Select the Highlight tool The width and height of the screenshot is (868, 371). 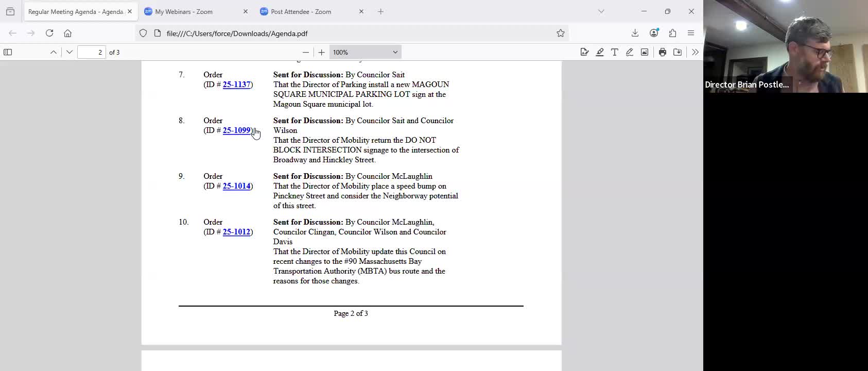tap(600, 52)
